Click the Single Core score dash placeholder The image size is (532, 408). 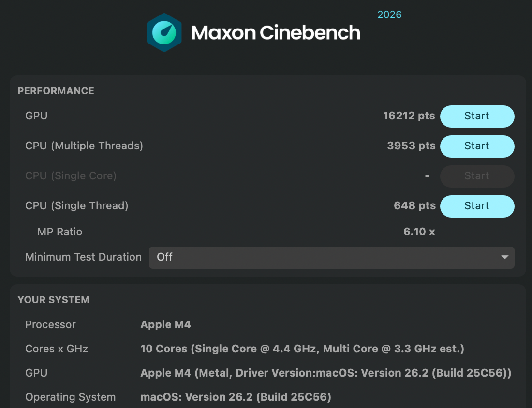point(427,176)
